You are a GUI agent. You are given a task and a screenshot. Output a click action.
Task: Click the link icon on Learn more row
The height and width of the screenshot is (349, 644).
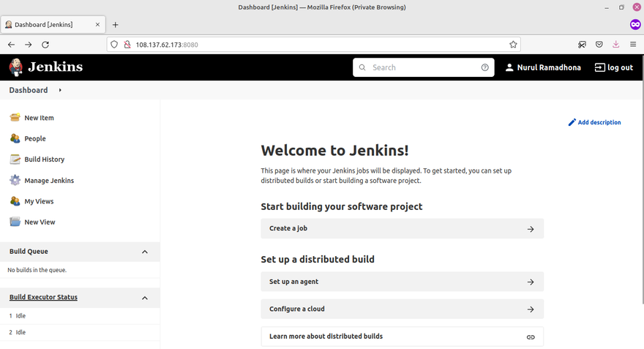pyautogui.click(x=531, y=337)
